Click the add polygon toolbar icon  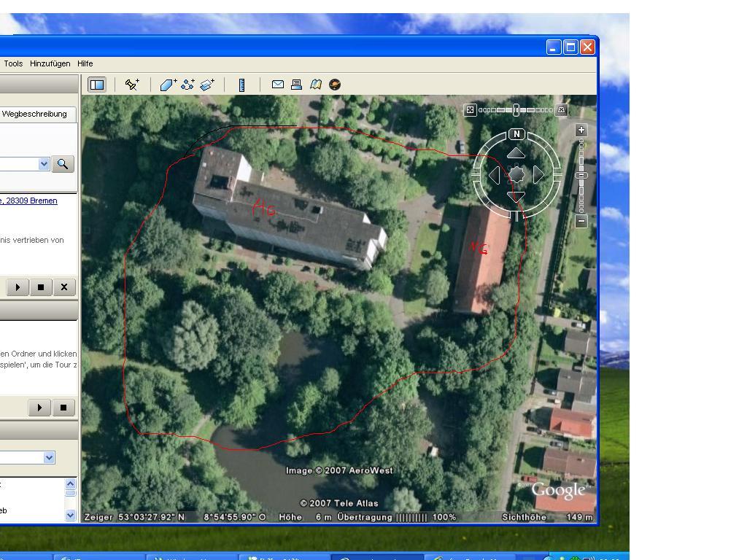pos(168,85)
